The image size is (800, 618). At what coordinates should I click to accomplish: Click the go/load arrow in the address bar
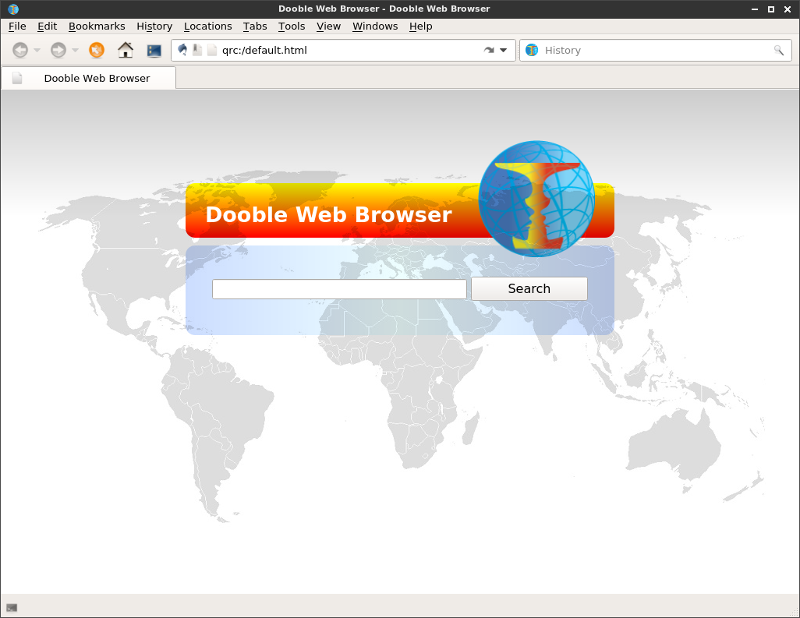(x=489, y=50)
